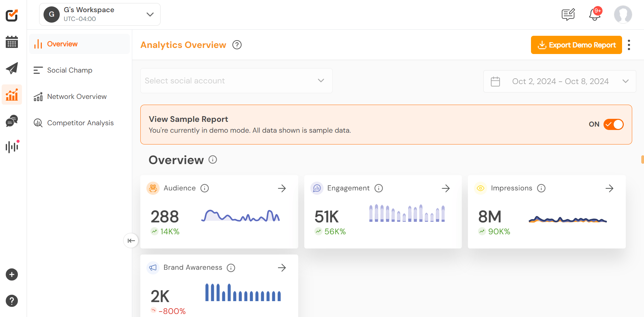Image resolution: width=644 pixels, height=317 pixels.
Task: Select Social Champ menu item
Action: 80,70
